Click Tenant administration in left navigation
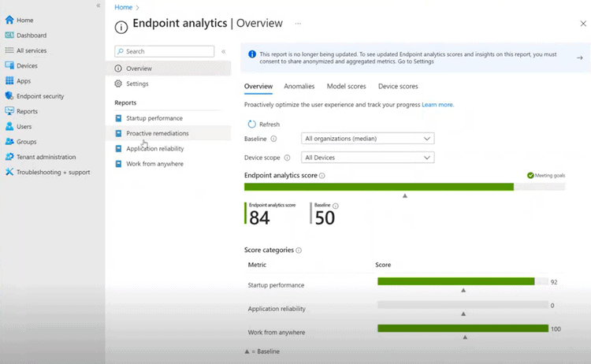591x364 pixels. [x=46, y=157]
